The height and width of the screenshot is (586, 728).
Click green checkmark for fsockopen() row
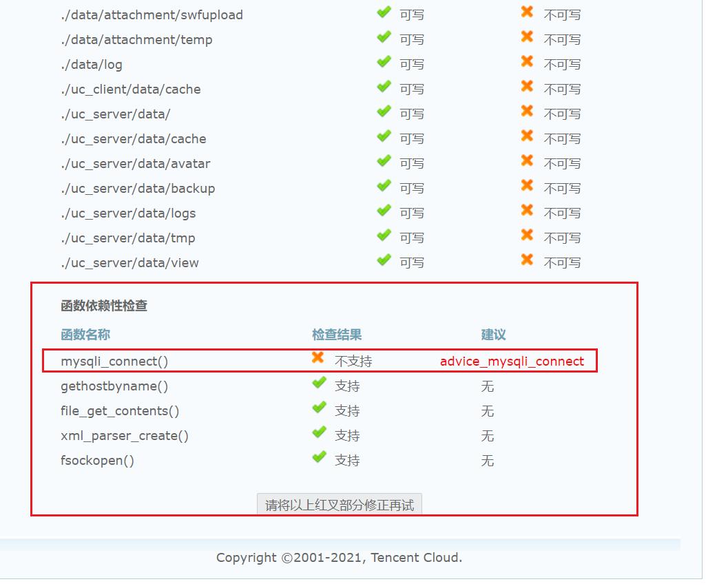coord(318,458)
